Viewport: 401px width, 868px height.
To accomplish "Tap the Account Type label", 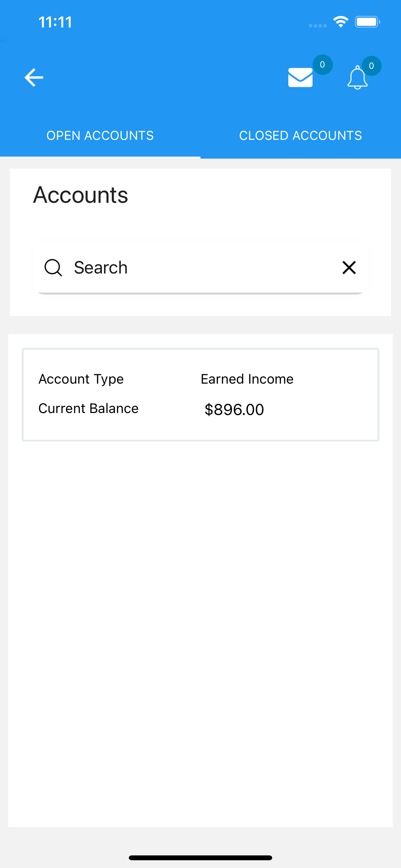I will pyautogui.click(x=81, y=379).
